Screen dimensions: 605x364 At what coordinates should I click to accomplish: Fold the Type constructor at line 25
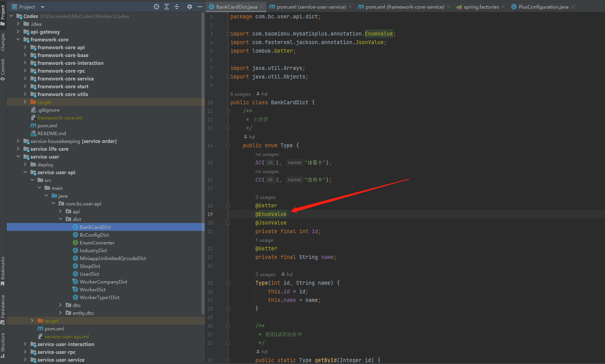click(228, 283)
